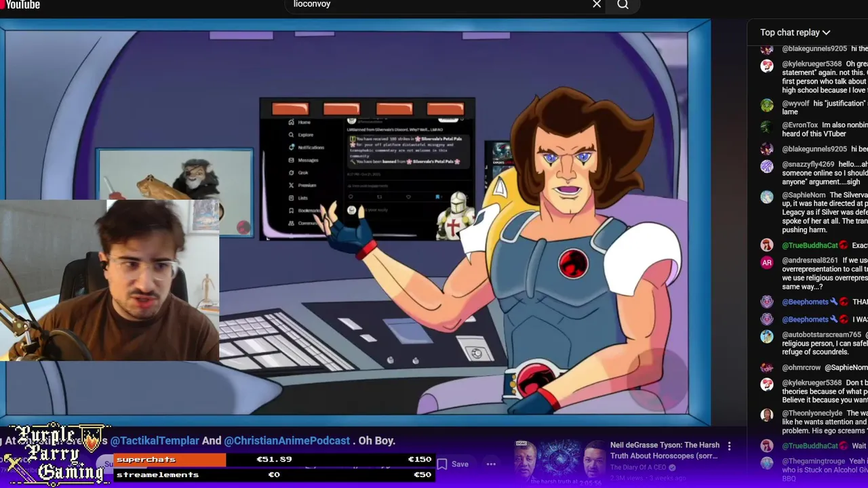Screen dimensions: 868x488
Task: Click the main video player
Action: tap(355, 222)
